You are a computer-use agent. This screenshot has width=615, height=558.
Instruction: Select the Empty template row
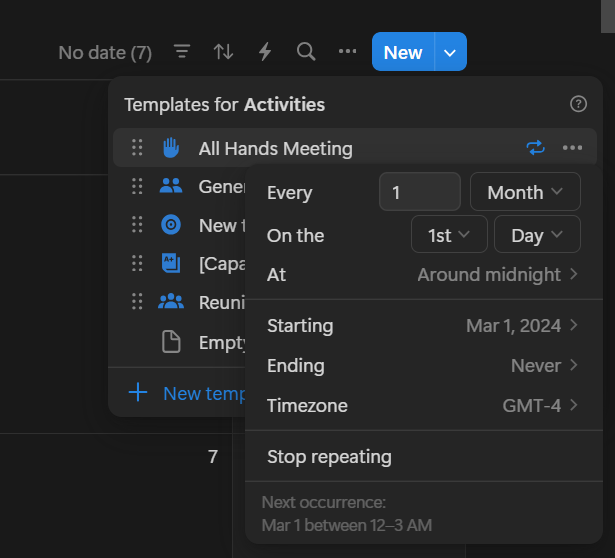[179, 342]
